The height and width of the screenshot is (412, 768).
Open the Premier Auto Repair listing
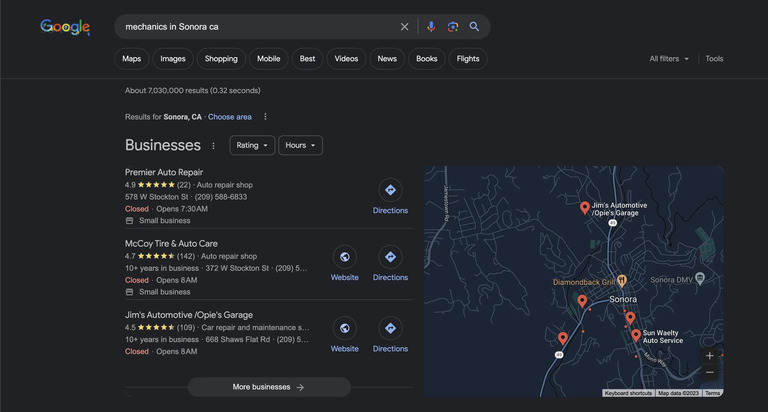[164, 172]
